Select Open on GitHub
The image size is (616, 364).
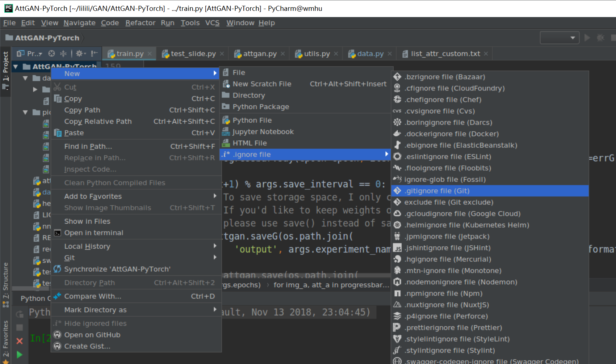[135, 335]
